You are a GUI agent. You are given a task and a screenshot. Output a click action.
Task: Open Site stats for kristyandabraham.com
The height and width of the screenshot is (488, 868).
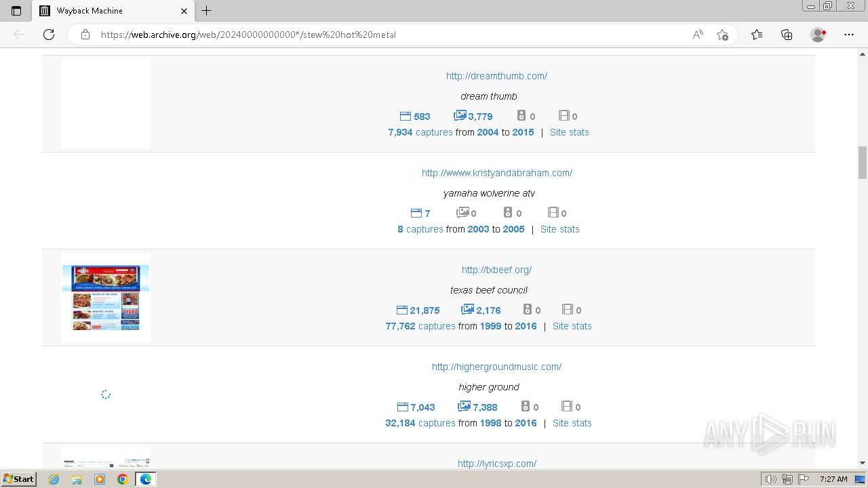pyautogui.click(x=560, y=229)
